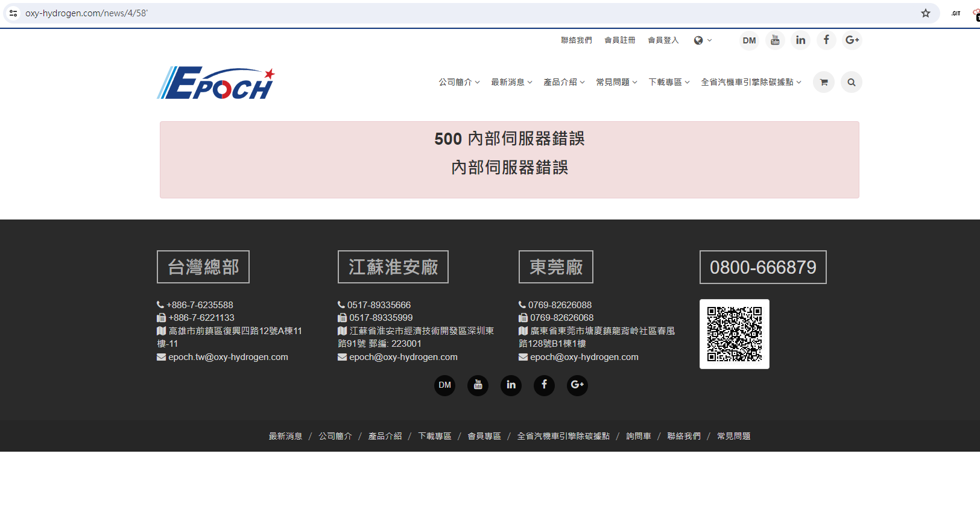Bookmark this page with the star icon
The image size is (980, 515).
pyautogui.click(x=926, y=13)
